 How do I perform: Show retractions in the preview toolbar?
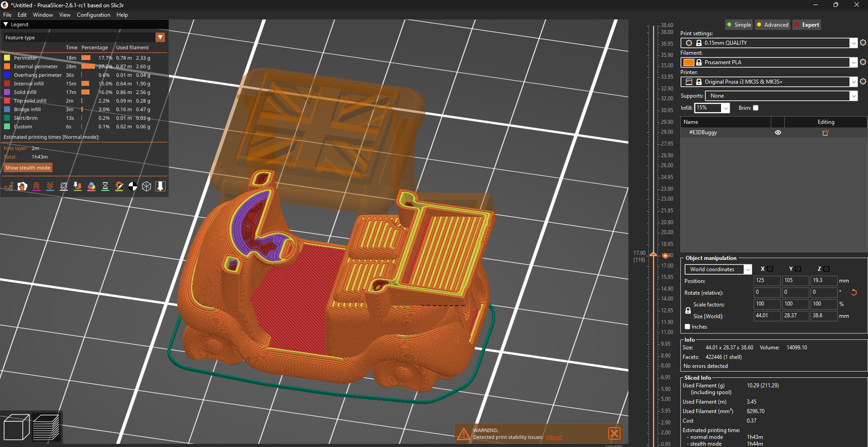[x=36, y=186]
